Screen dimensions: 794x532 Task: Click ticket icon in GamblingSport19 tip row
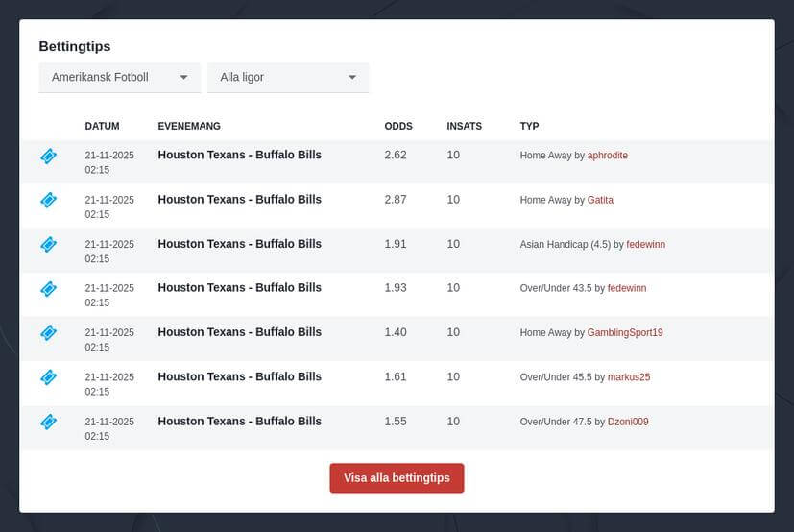[48, 332]
